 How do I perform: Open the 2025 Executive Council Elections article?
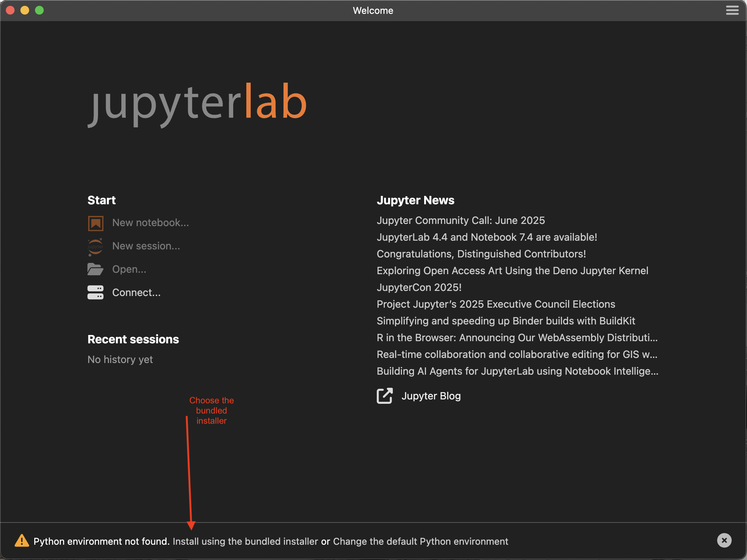coord(496,304)
